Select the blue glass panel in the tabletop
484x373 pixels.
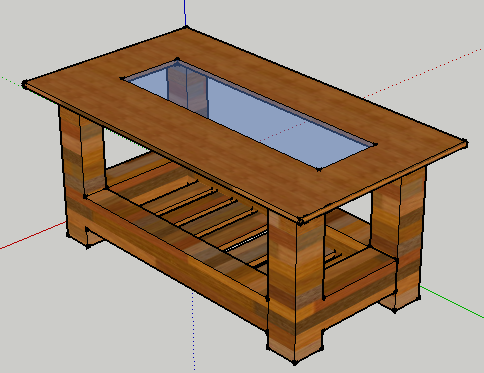pos(250,115)
